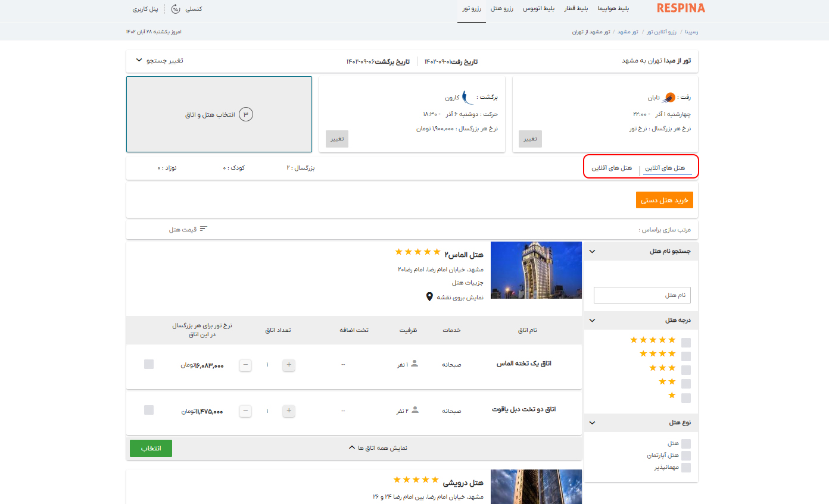Screen dimensions: 829x504
Task: Click inside the نام هتل search field
Action: point(642,295)
